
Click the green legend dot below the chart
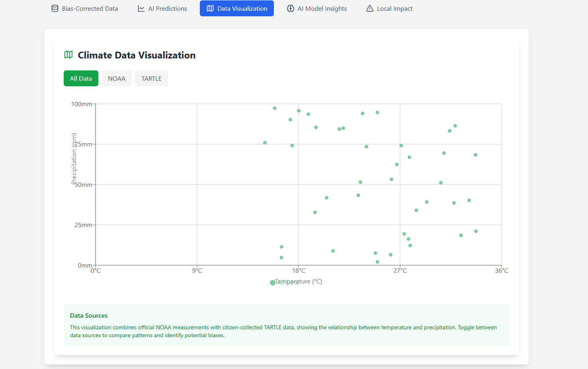273,283
